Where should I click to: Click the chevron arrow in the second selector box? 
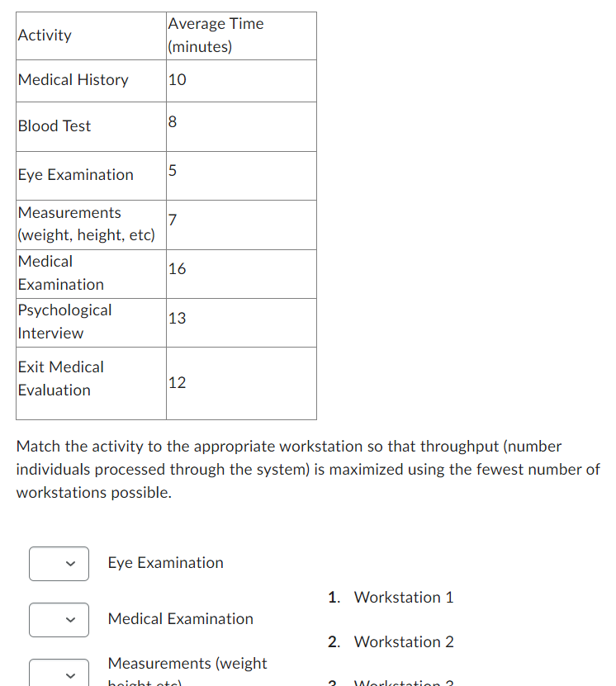(70, 620)
